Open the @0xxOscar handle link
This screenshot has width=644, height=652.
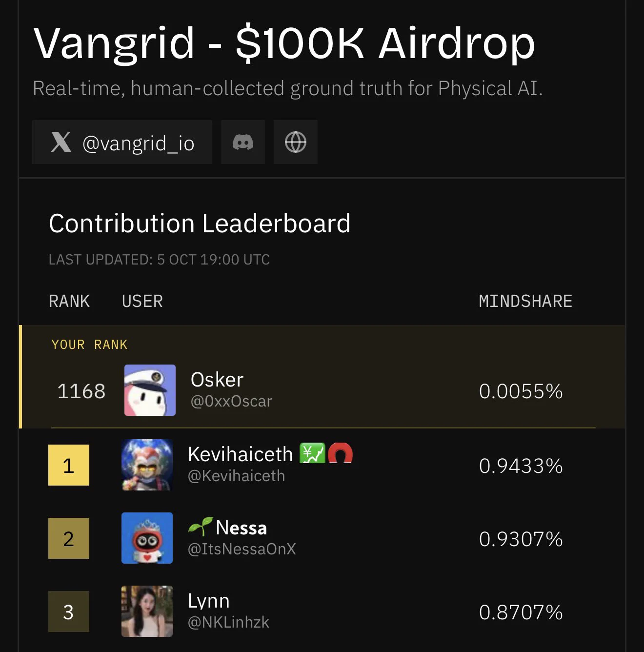point(231,401)
